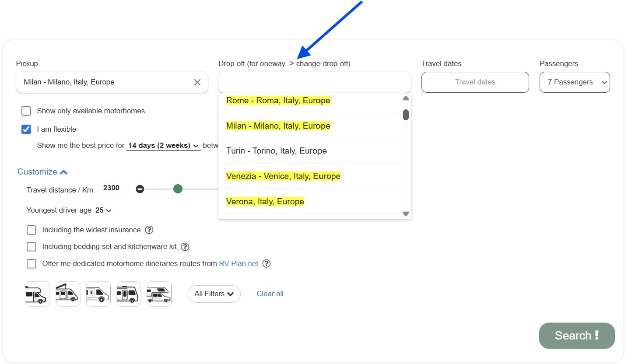628x364 pixels.
Task: Open the Passengers dropdown
Action: point(574,82)
